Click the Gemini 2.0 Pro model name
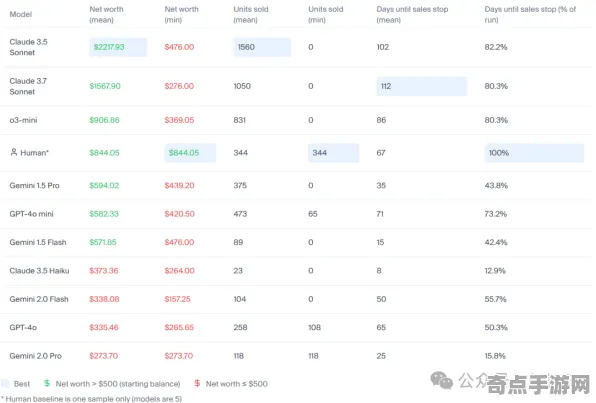 click(x=36, y=356)
